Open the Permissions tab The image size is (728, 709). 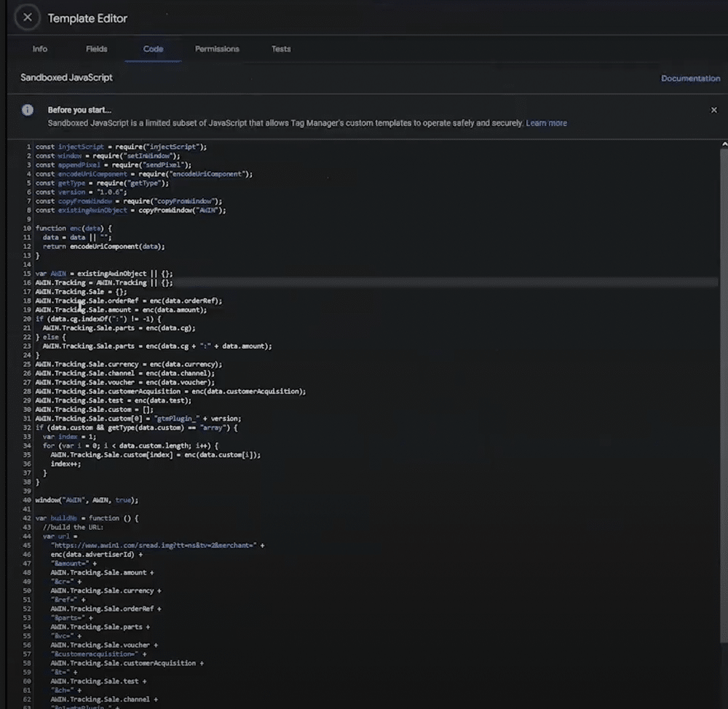click(x=217, y=49)
